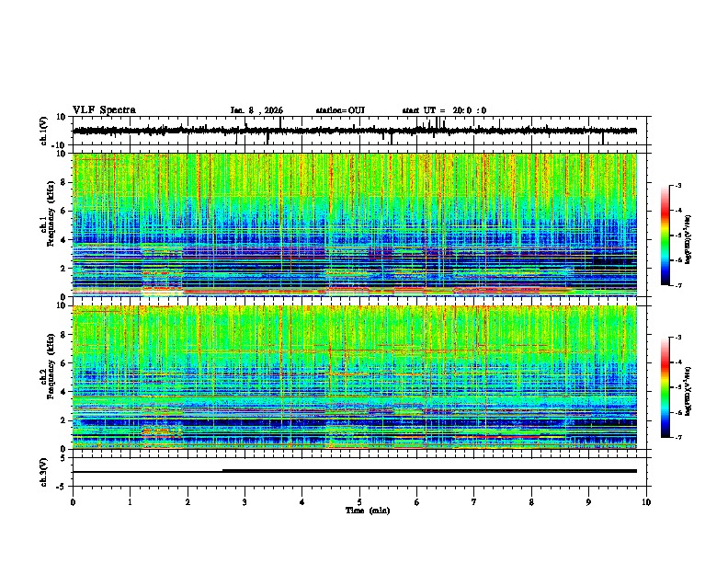Click the ch.2 color bar log(PSD) label
This screenshot has width=728, height=563.
[x=688, y=391]
